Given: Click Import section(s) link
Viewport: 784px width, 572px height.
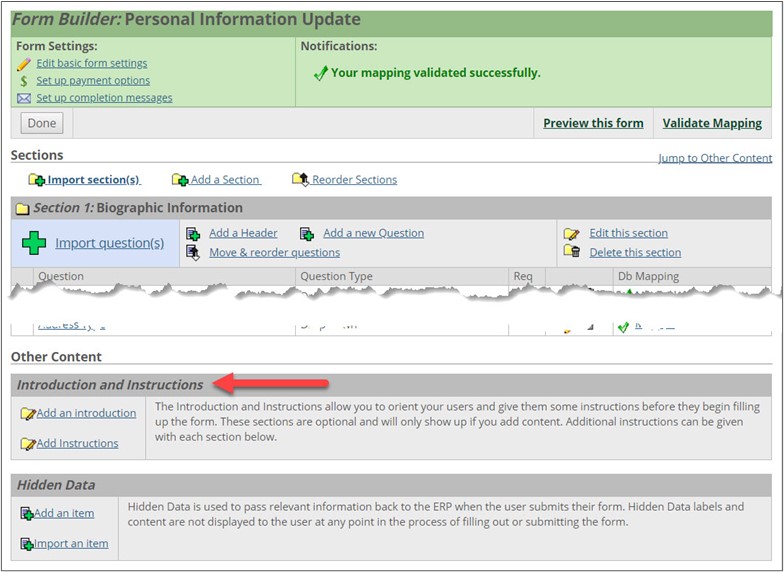Looking at the screenshot, I should click(94, 180).
